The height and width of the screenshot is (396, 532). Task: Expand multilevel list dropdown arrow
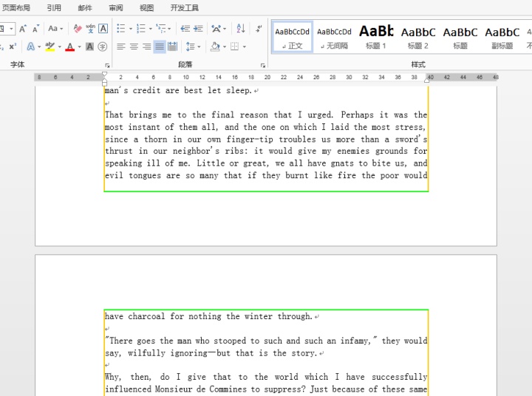coord(169,29)
